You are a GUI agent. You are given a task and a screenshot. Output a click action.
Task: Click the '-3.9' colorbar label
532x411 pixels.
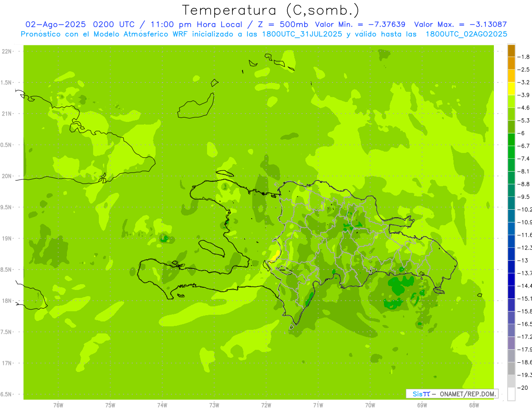[524, 95]
